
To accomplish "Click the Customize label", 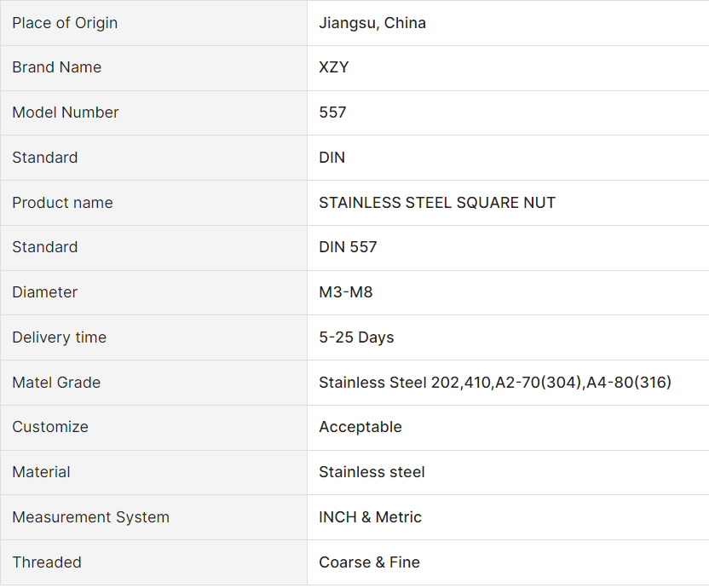I will click(50, 427).
